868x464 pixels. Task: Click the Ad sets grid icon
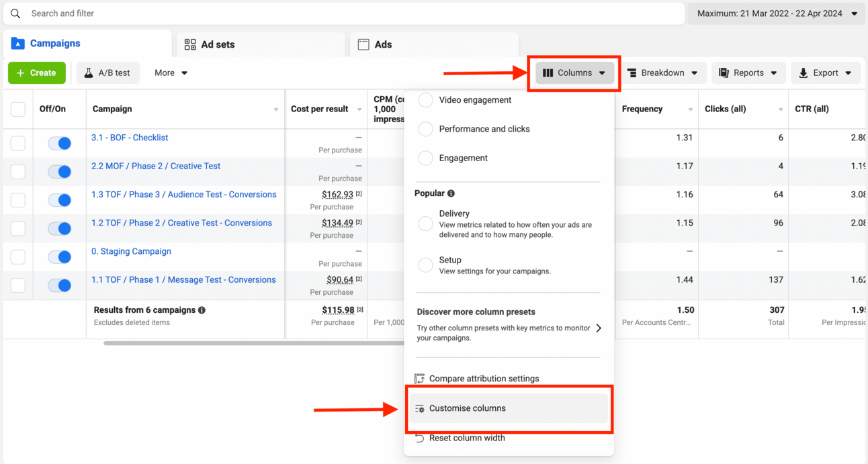tap(190, 44)
